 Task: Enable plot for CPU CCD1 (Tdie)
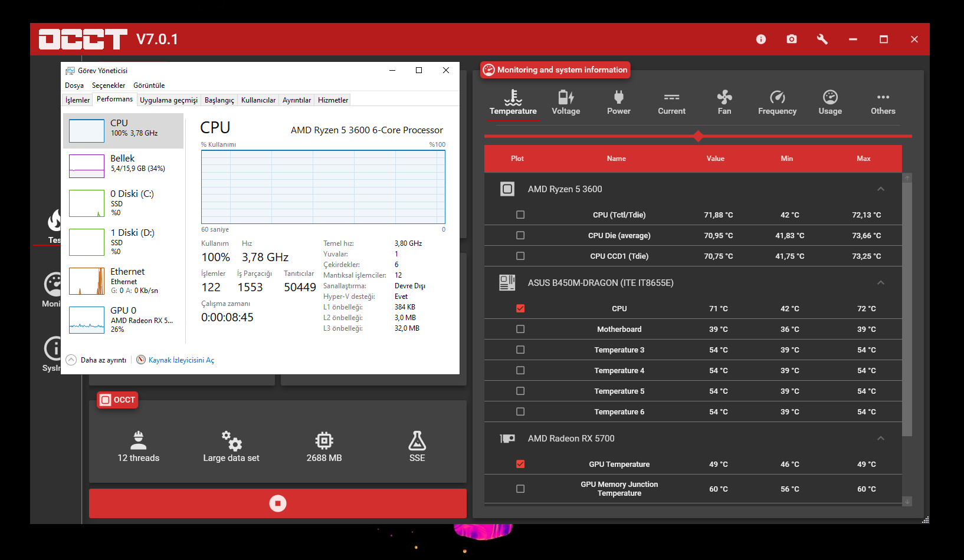coord(520,256)
